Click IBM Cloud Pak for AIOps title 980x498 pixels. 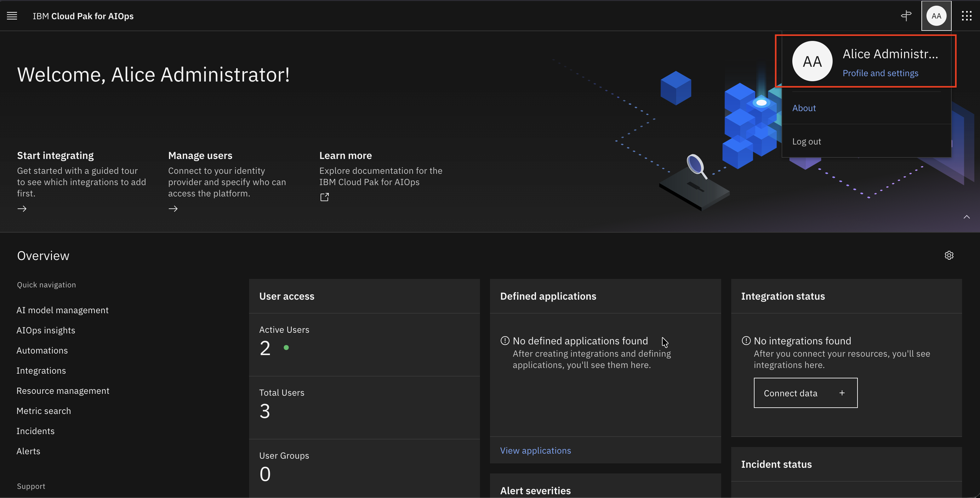click(x=83, y=16)
